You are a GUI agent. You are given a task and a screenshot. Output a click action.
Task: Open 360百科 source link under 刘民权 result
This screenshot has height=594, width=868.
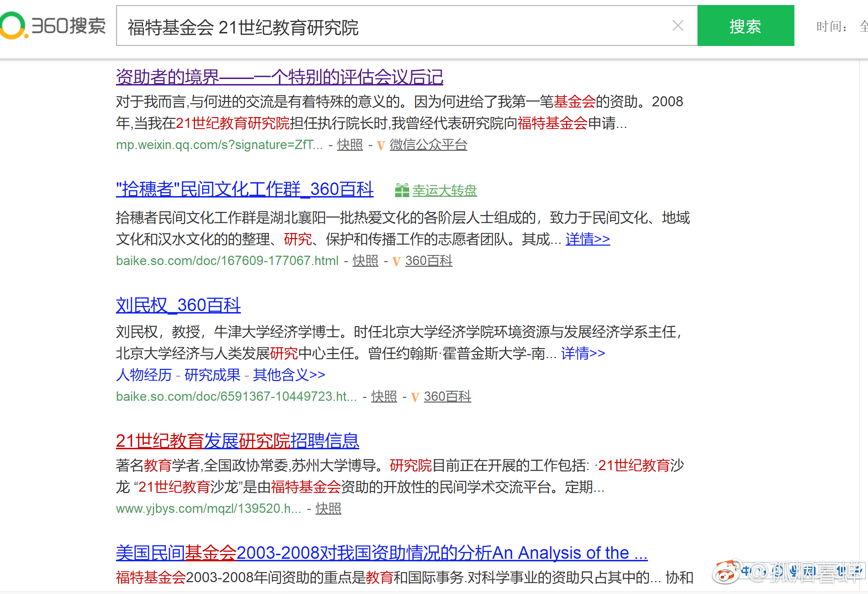tap(447, 396)
